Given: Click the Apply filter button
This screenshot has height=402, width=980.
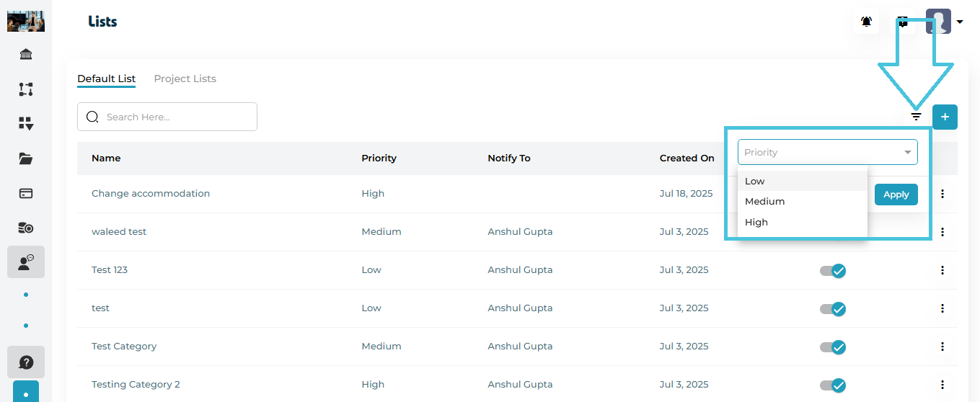Looking at the screenshot, I should click(x=896, y=195).
